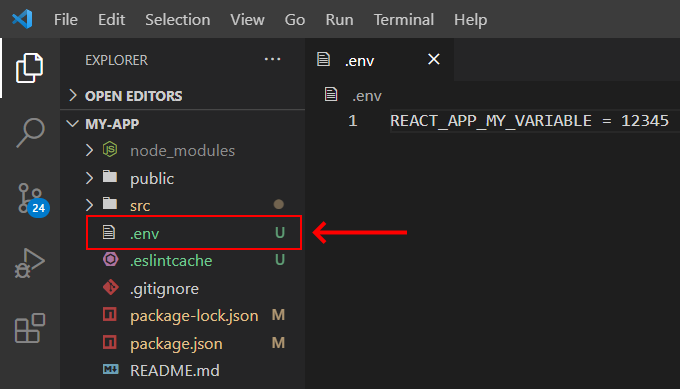The image size is (680, 389).
Task: Click the .gitignore git icon
Action: 111,287
